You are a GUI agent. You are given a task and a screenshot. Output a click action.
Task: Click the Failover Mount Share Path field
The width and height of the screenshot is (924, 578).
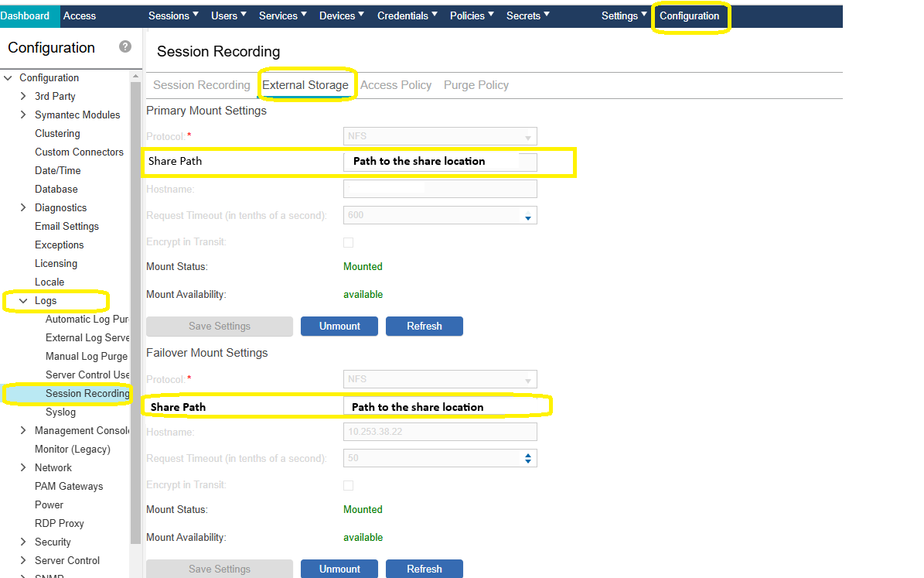pyautogui.click(x=440, y=407)
